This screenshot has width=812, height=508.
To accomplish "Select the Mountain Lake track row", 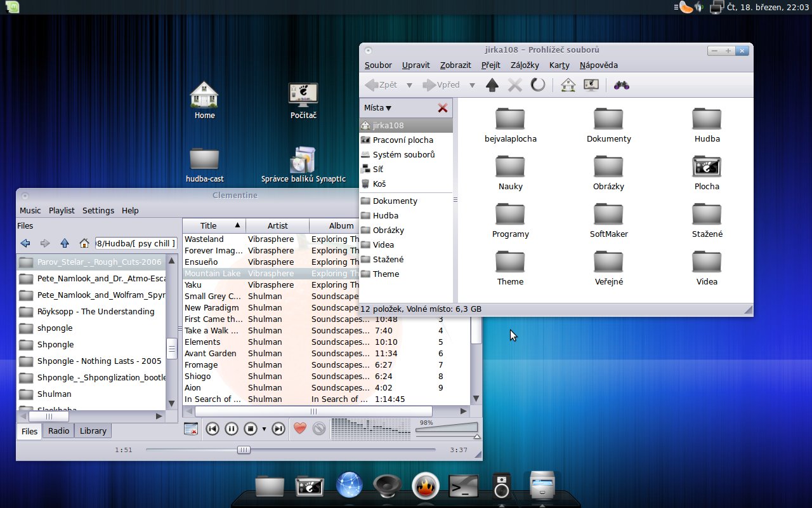I will point(272,274).
